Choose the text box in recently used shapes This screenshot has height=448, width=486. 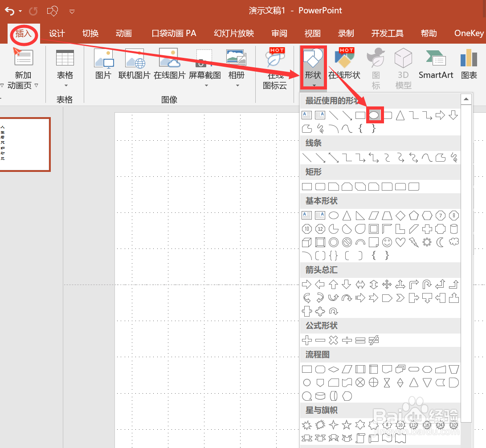[x=307, y=116]
